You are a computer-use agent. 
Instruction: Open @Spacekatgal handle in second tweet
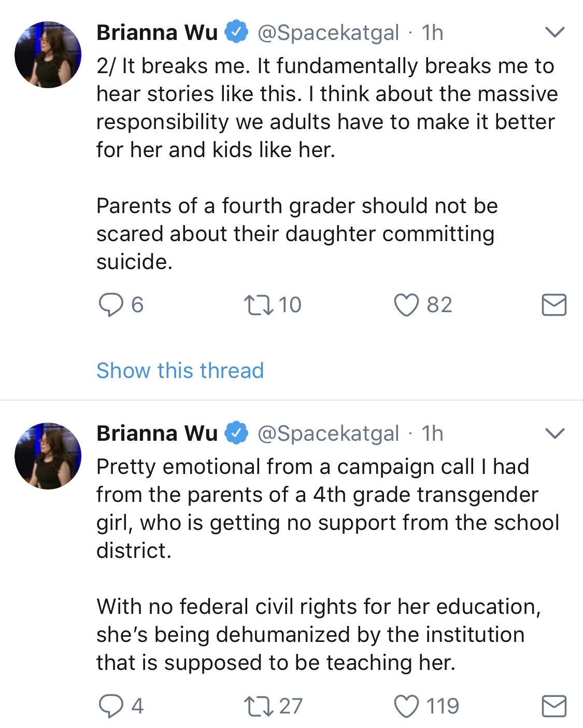(x=328, y=434)
